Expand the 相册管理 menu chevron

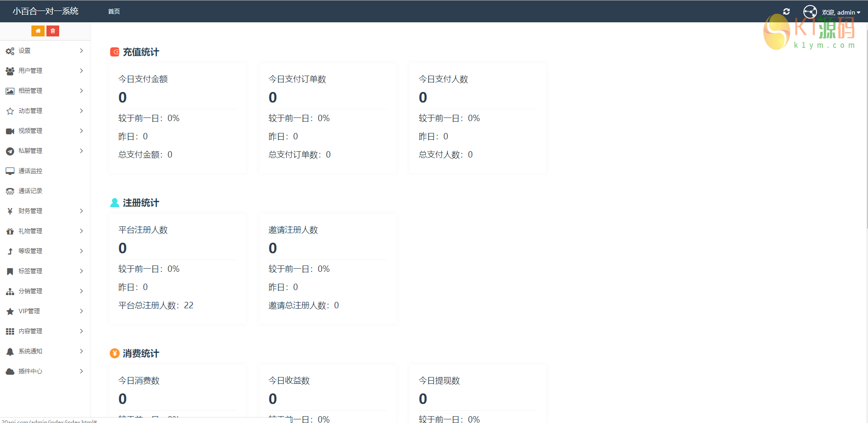pos(81,91)
